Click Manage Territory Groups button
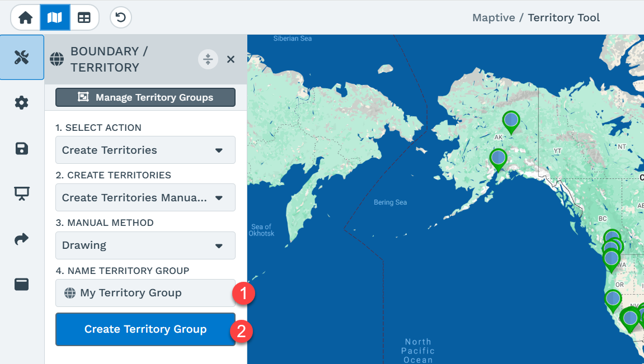The width and height of the screenshot is (644, 364). [x=145, y=97]
